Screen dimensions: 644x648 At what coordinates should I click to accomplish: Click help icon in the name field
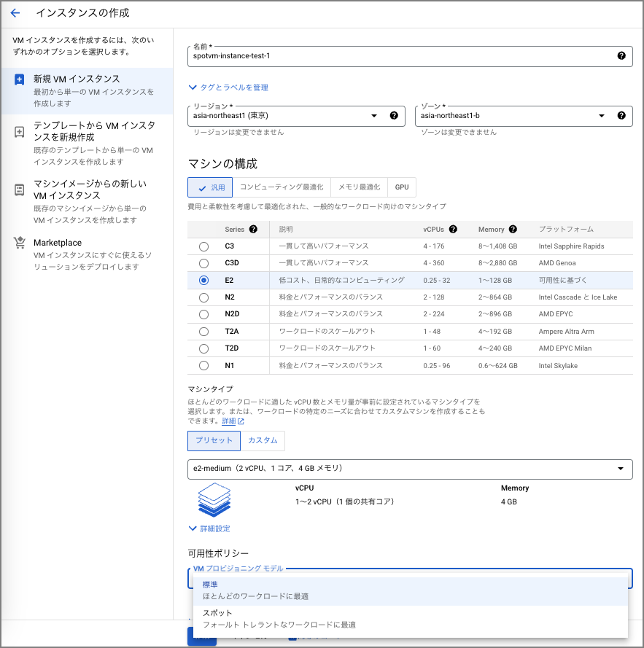pos(621,56)
